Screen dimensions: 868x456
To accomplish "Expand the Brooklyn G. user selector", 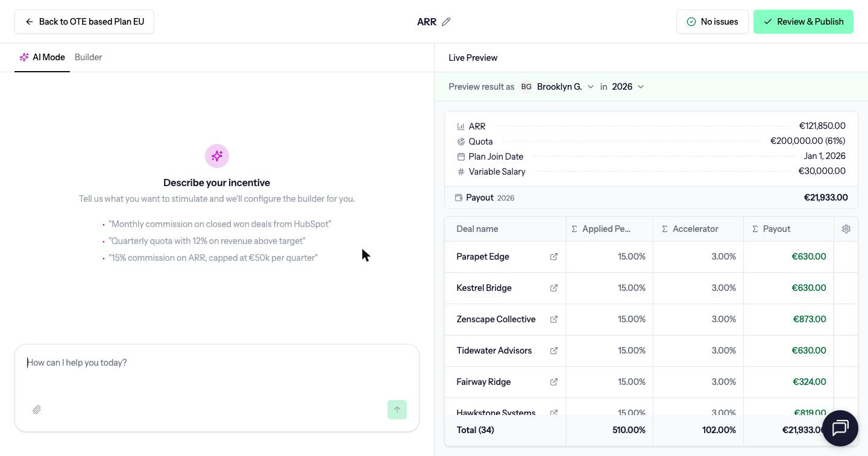I will point(558,87).
